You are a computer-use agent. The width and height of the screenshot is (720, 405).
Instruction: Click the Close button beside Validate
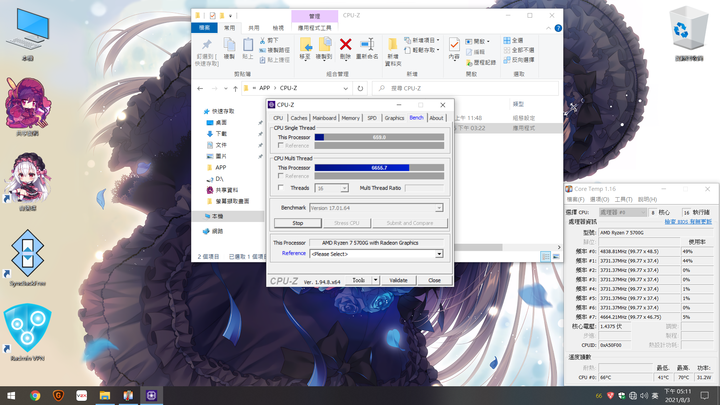pos(434,280)
